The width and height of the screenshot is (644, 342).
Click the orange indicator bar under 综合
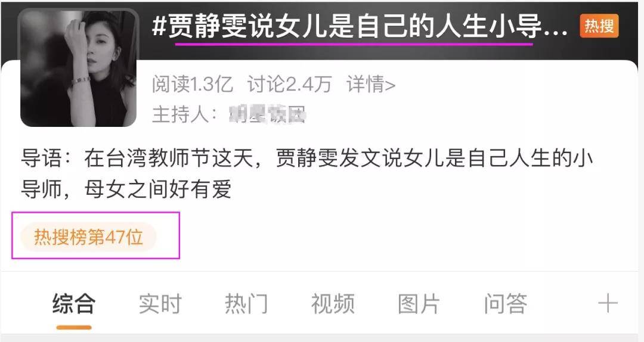click(x=74, y=327)
